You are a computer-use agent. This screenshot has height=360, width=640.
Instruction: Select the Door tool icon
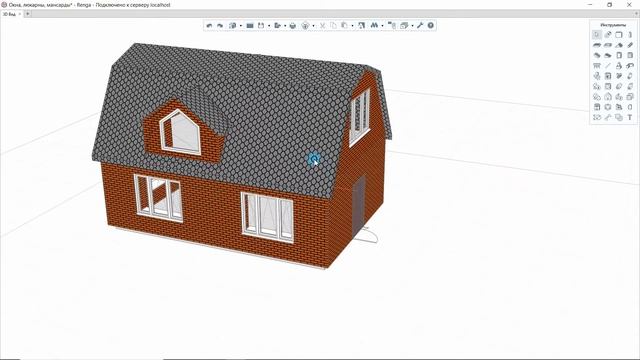coord(619,55)
